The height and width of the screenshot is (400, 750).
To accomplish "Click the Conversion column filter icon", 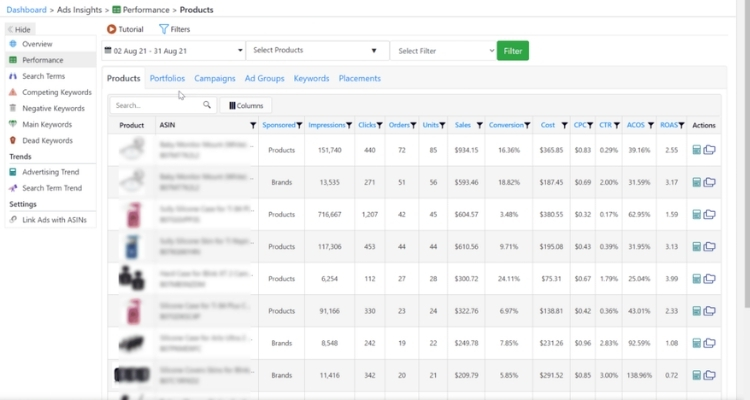I will pos(527,125).
